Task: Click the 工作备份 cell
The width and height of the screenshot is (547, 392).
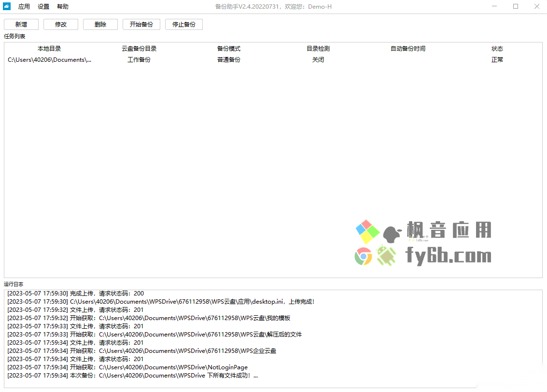Action: 139,60
